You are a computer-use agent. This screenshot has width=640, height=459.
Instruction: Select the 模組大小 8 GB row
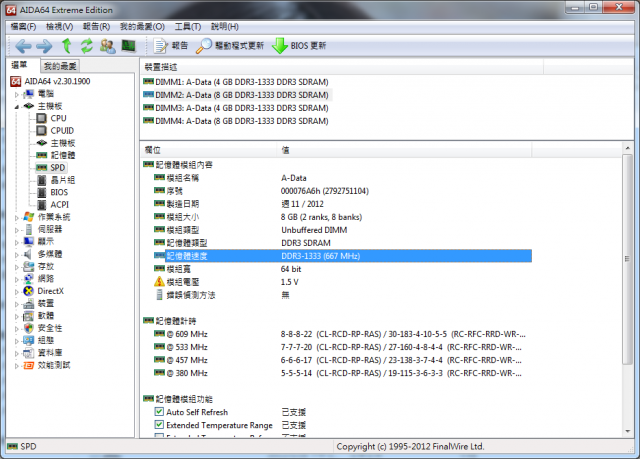pyautogui.click(x=343, y=217)
